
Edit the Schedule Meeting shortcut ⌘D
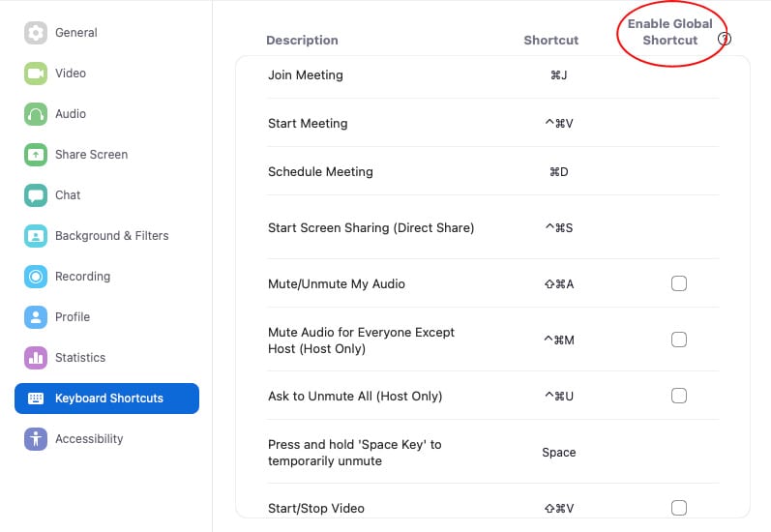click(558, 172)
